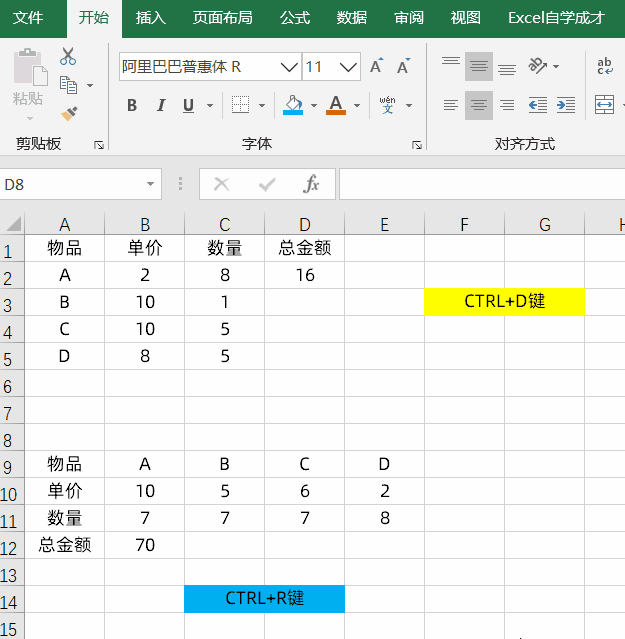This screenshot has width=625, height=639.
Task: Select the Format Painter brush
Action: click(69, 114)
